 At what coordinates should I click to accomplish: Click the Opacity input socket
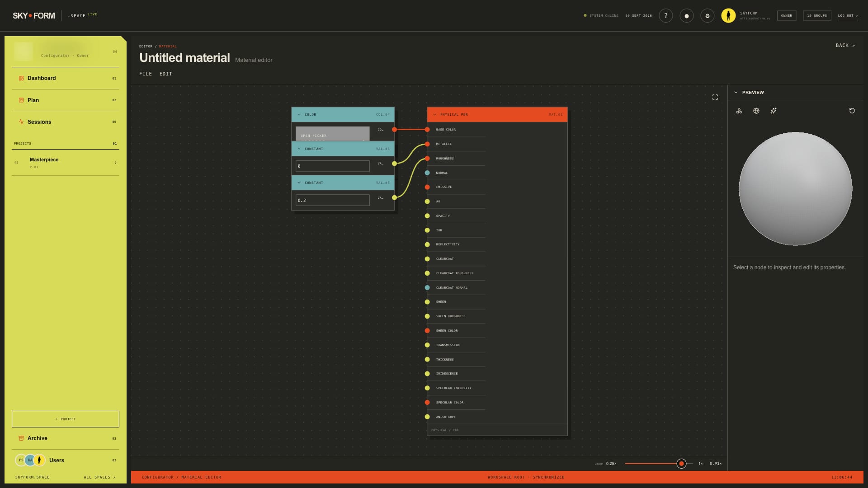pos(427,216)
